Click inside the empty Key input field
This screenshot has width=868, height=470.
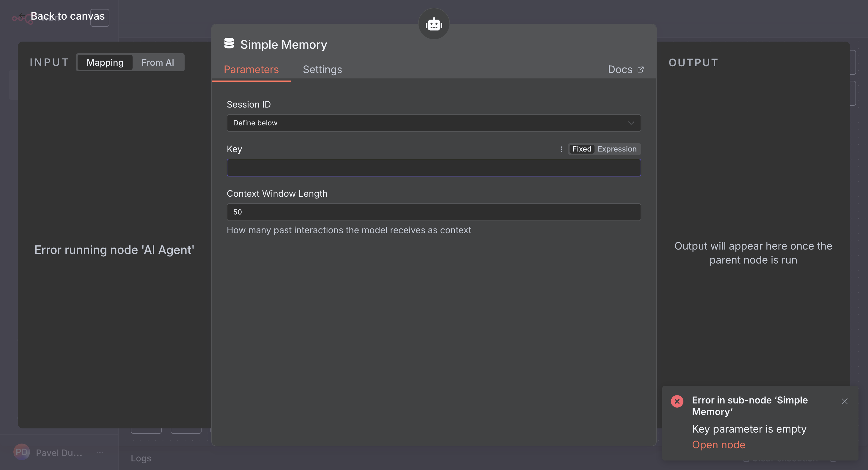434,168
